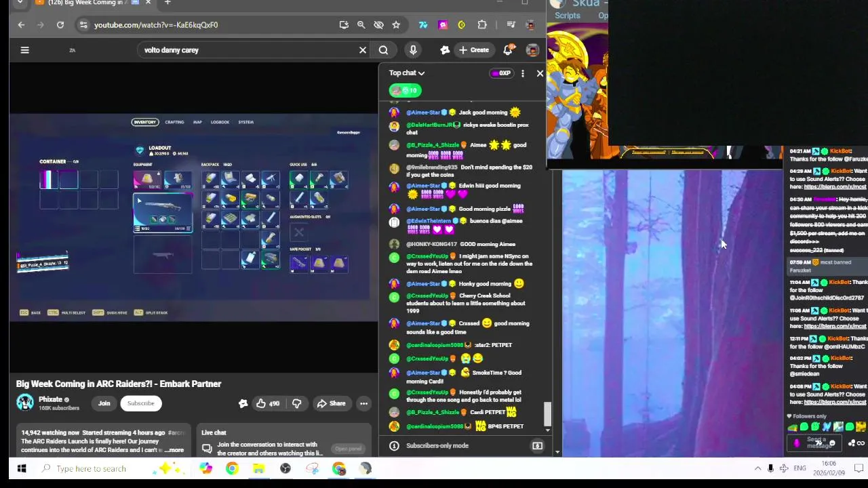Open the live chat three-dot options
868x488 pixels.
click(522, 73)
